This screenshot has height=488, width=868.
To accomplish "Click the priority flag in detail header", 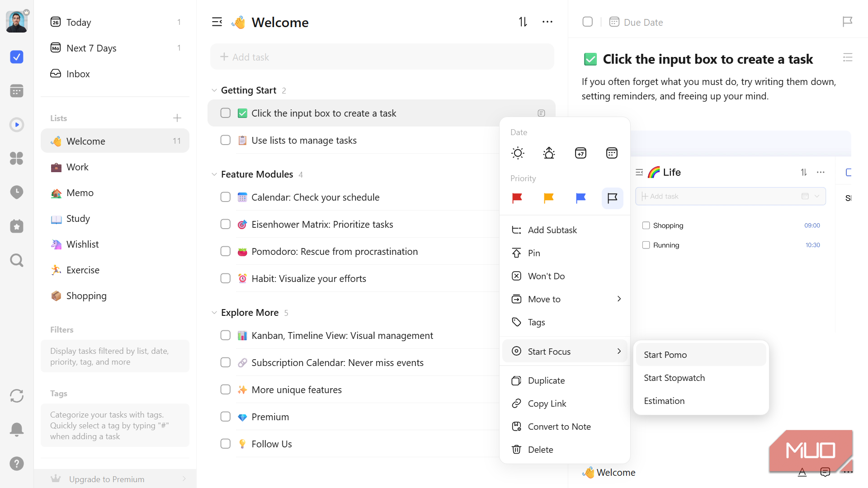I will click(x=848, y=22).
